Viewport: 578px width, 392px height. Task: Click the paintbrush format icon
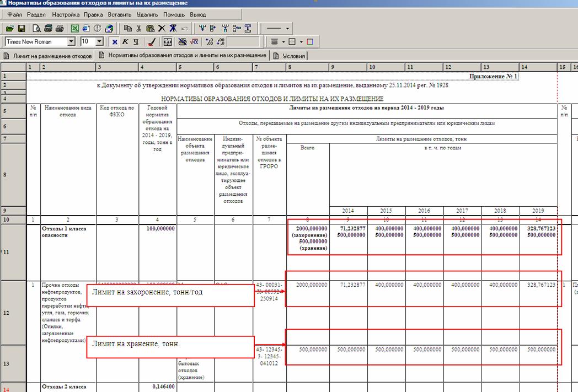point(152,42)
